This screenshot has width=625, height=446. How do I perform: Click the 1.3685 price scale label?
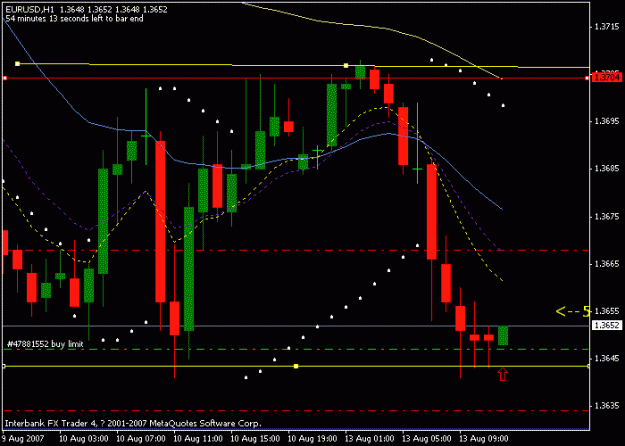[607, 169]
